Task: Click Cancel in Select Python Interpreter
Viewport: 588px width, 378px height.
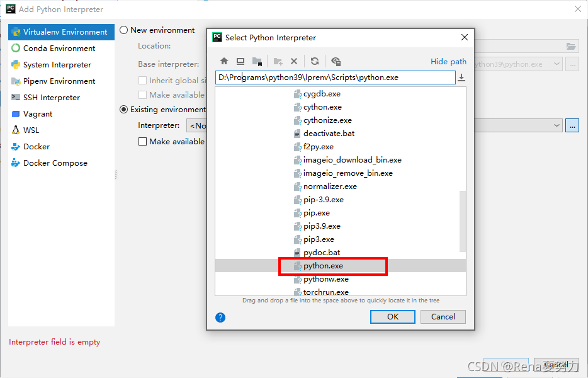Action: [x=443, y=317]
